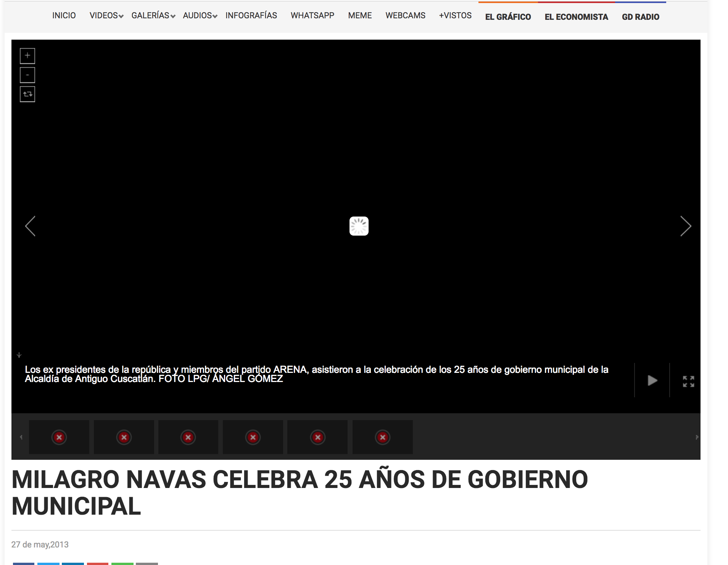Zoom out of the gallery image

point(27,75)
